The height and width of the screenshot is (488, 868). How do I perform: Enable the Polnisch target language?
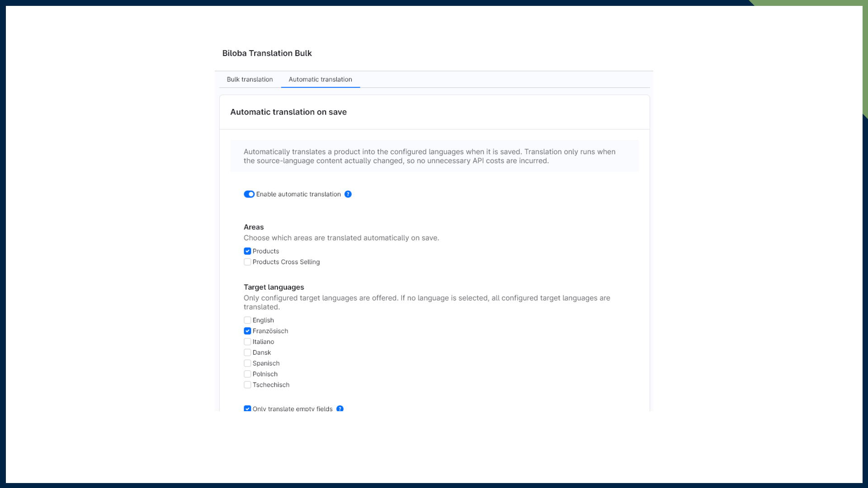[247, 374]
